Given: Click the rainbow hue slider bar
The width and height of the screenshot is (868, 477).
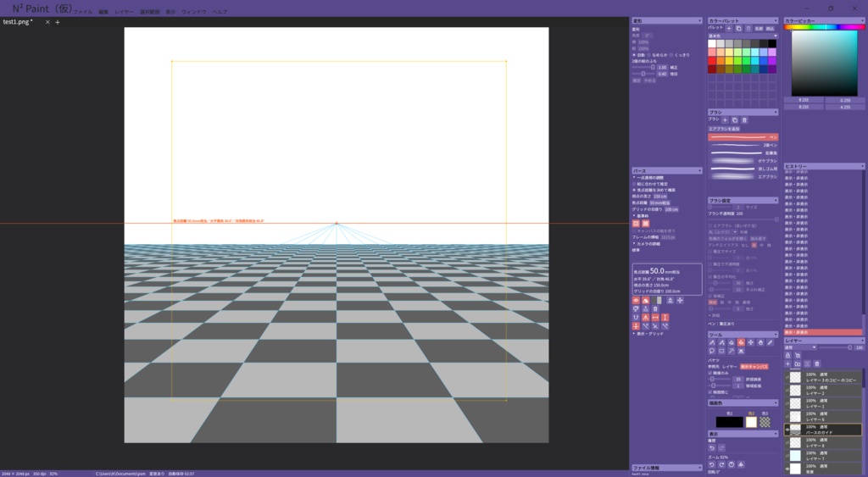Looking at the screenshot, I should [824, 26].
